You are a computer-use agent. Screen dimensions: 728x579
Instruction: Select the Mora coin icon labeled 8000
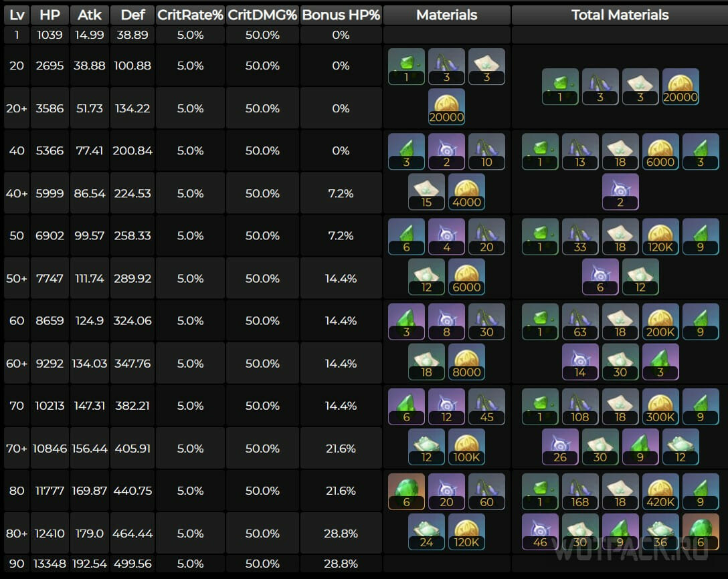pyautogui.click(x=466, y=362)
